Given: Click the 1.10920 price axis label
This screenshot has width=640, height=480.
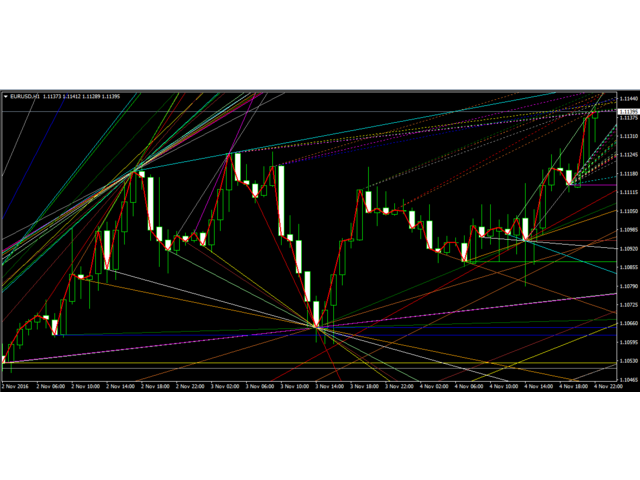Looking at the screenshot, I should click(x=629, y=249).
